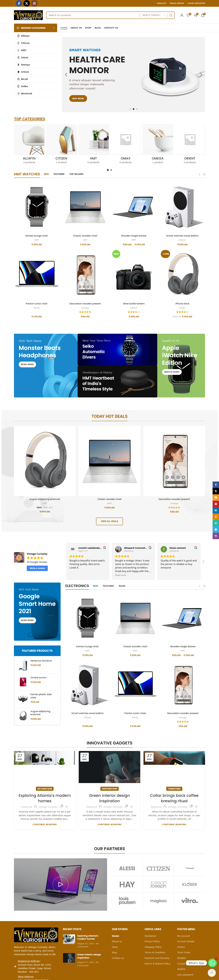
Task: Click View All Deals button
Action: point(109,521)
